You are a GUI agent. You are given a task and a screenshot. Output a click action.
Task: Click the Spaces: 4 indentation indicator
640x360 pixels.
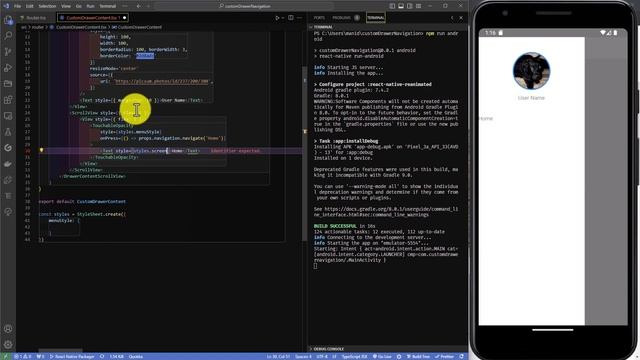[303, 357]
